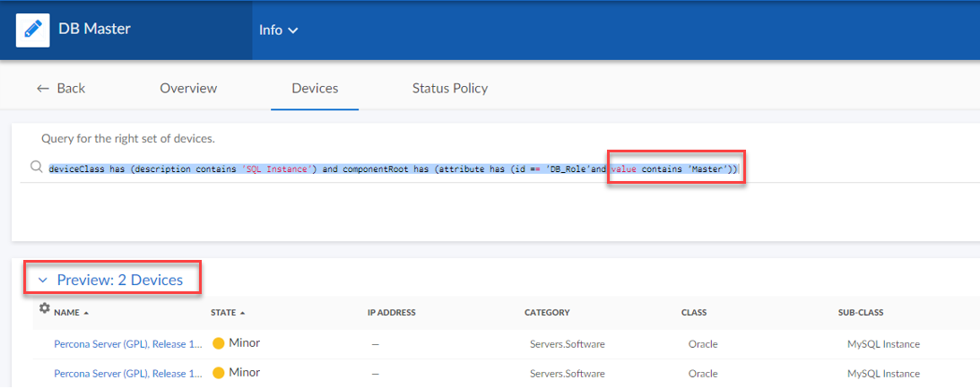Sort by the CATEGORY column header
Image resolution: width=980 pixels, height=389 pixels.
click(x=547, y=313)
